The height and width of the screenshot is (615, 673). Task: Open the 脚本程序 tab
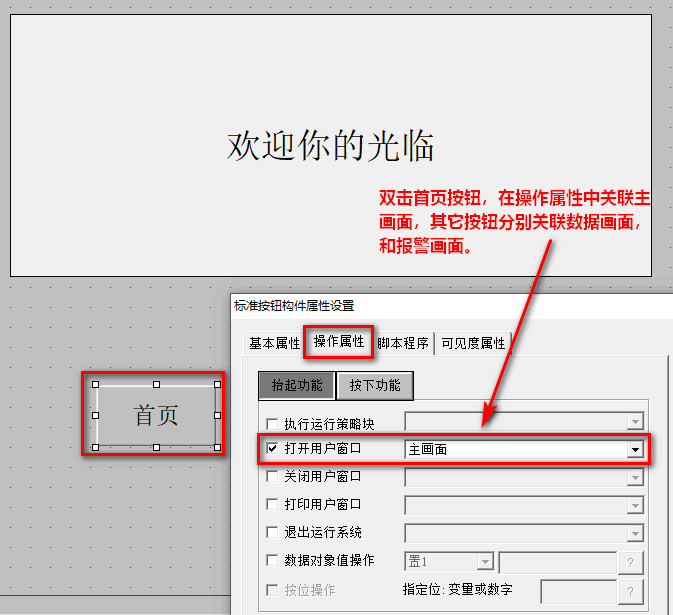(403, 343)
